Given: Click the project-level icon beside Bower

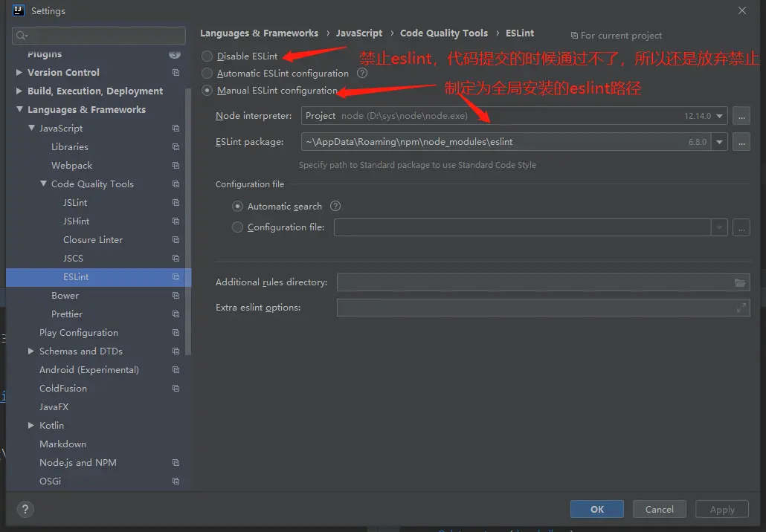Looking at the screenshot, I should (176, 295).
